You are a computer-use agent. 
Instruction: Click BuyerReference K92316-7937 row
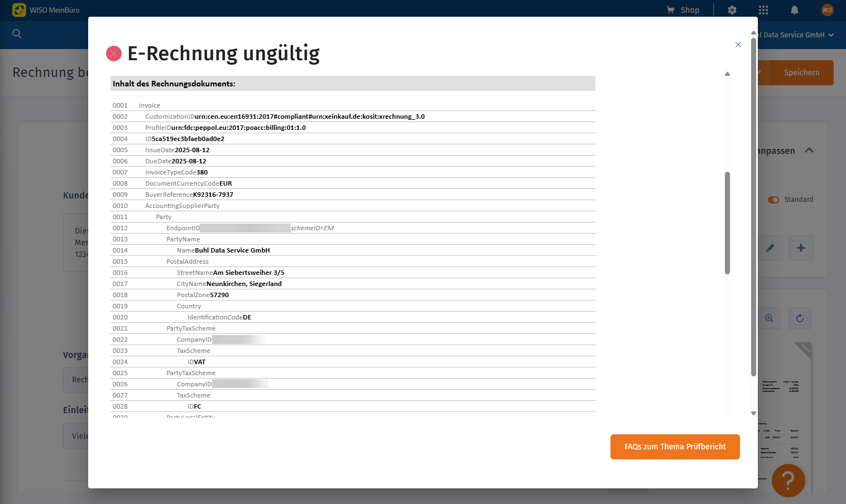pyautogui.click(x=353, y=195)
